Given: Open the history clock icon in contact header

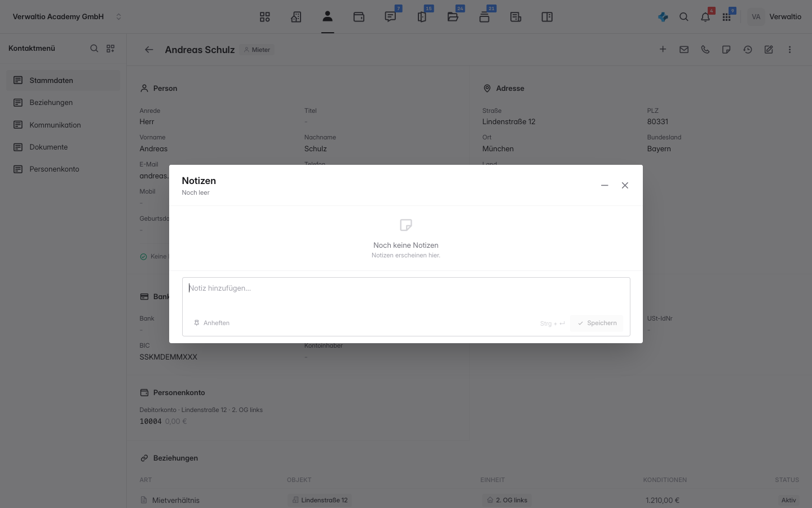Looking at the screenshot, I should click(x=748, y=50).
